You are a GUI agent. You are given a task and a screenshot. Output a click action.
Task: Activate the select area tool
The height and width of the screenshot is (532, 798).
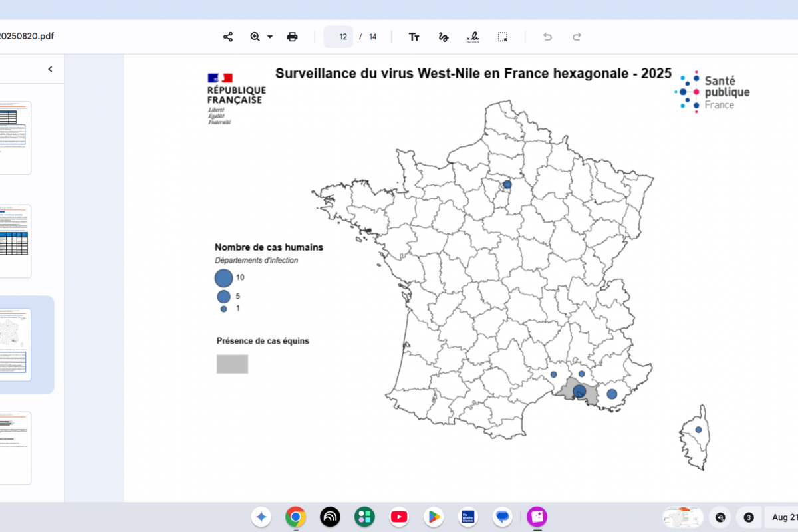pos(503,37)
